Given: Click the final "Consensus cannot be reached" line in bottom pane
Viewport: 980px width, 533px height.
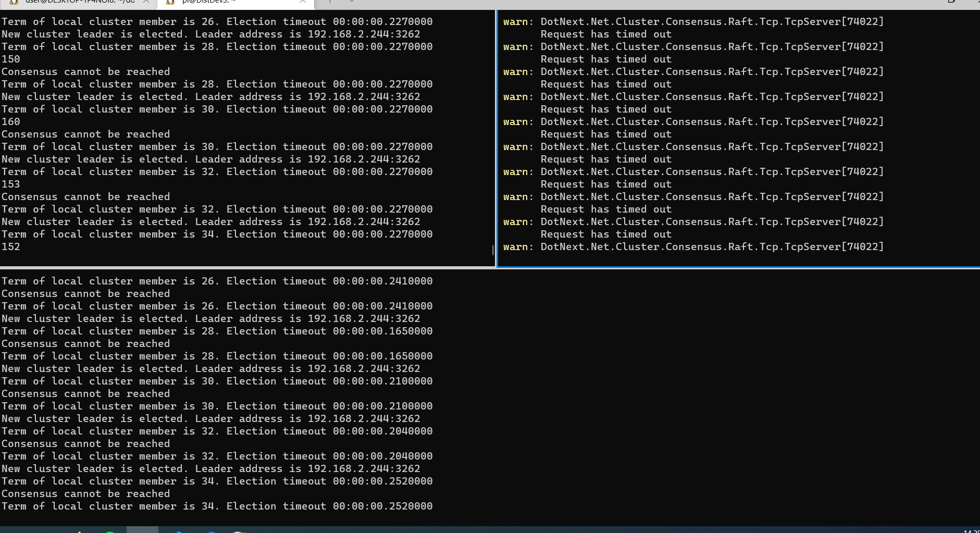Looking at the screenshot, I should pos(85,494).
